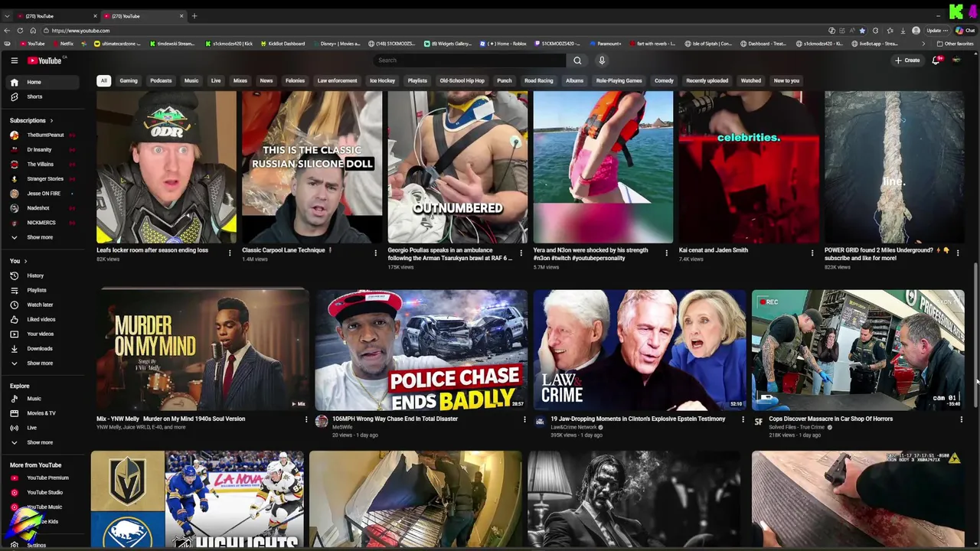Open KickBot Dashboard bookmark

pyautogui.click(x=283, y=44)
